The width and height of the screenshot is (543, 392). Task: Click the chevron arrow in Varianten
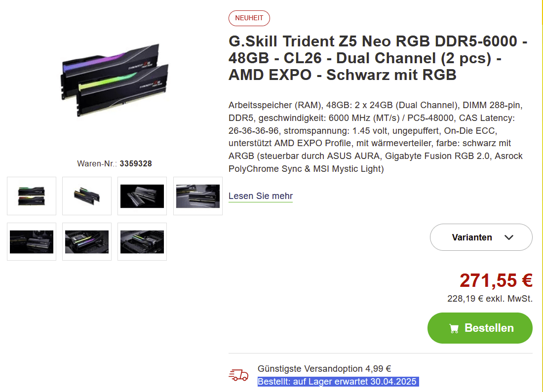(509, 237)
